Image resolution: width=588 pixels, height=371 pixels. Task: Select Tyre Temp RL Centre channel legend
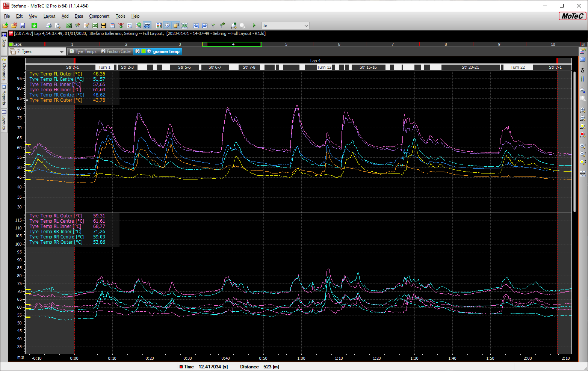(x=57, y=221)
